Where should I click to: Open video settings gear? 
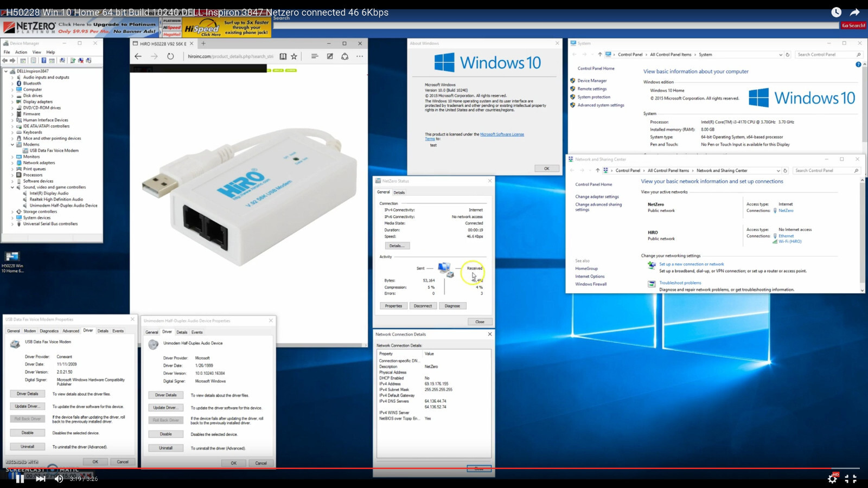pyautogui.click(x=832, y=478)
